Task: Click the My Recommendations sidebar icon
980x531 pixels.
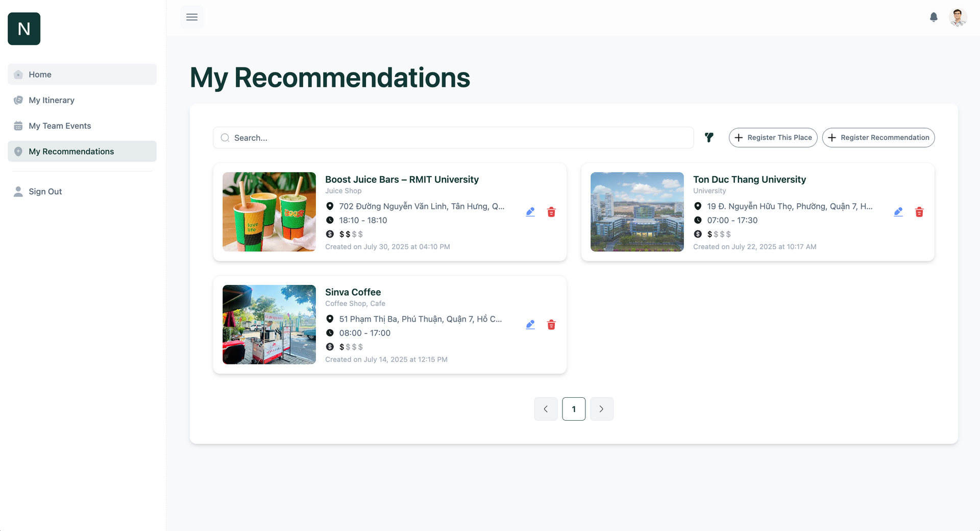Action: (18, 151)
